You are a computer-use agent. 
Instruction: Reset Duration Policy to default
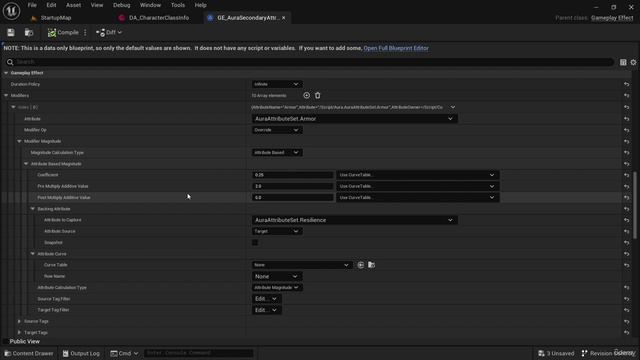[627, 84]
